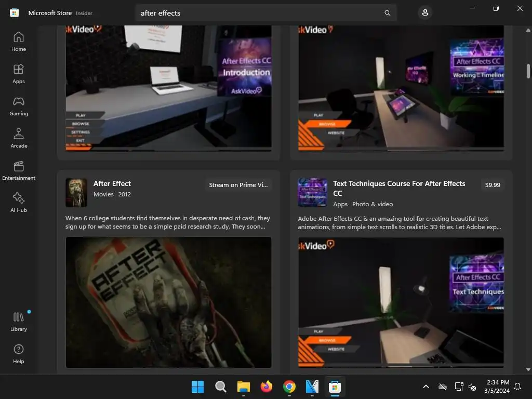
Task: Open File Explorer from the taskbar
Action: [x=244, y=387]
